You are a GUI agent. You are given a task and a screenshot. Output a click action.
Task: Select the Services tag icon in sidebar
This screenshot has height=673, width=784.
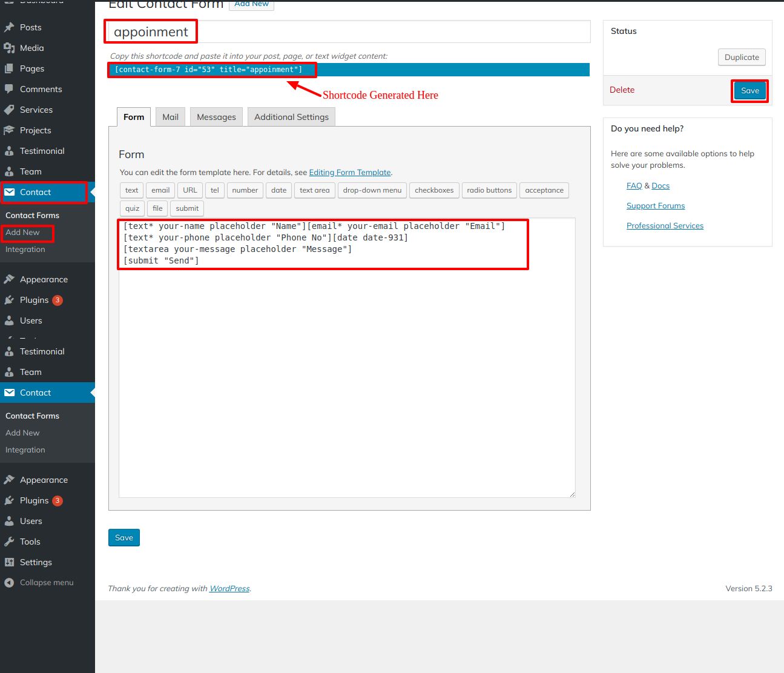(9, 110)
